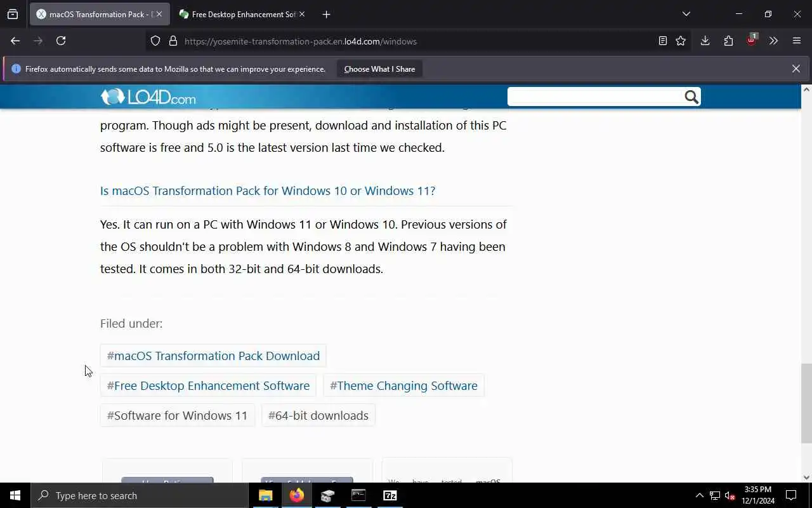The width and height of the screenshot is (812, 508).
Task: Go to LO4D.com home via logo
Action: pyautogui.click(x=148, y=97)
